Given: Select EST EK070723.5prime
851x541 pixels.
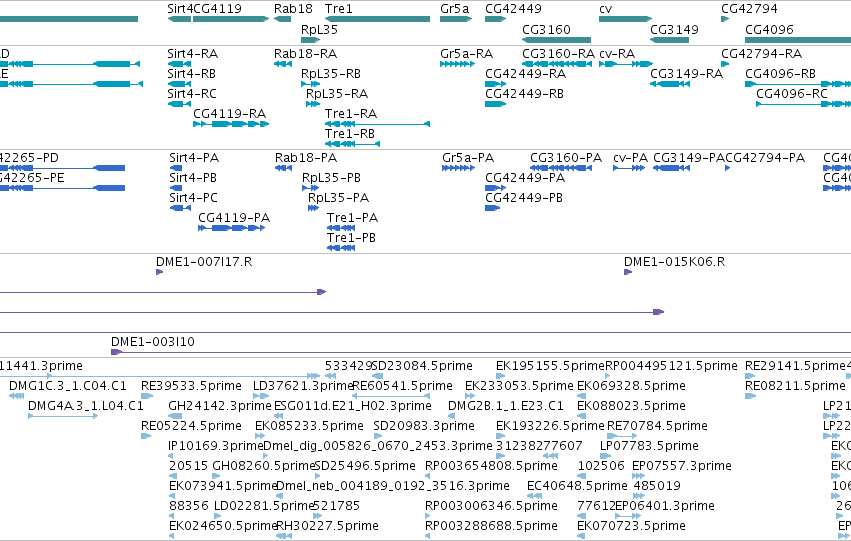Looking at the screenshot, I should (x=581, y=536).
